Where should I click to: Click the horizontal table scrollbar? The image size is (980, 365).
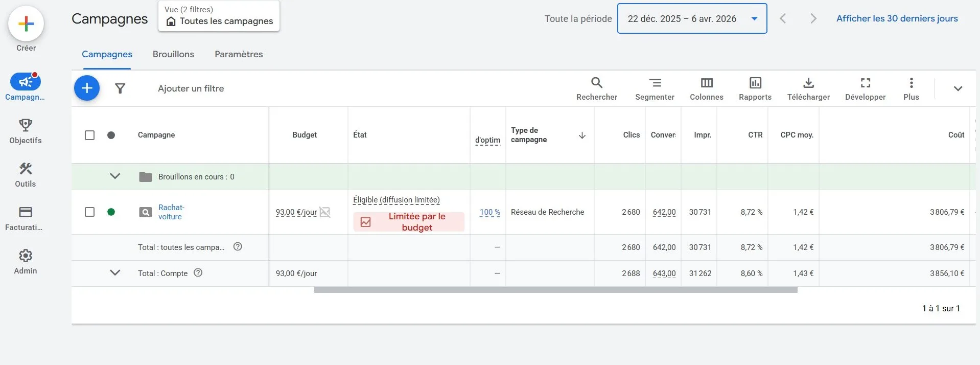[x=555, y=290]
